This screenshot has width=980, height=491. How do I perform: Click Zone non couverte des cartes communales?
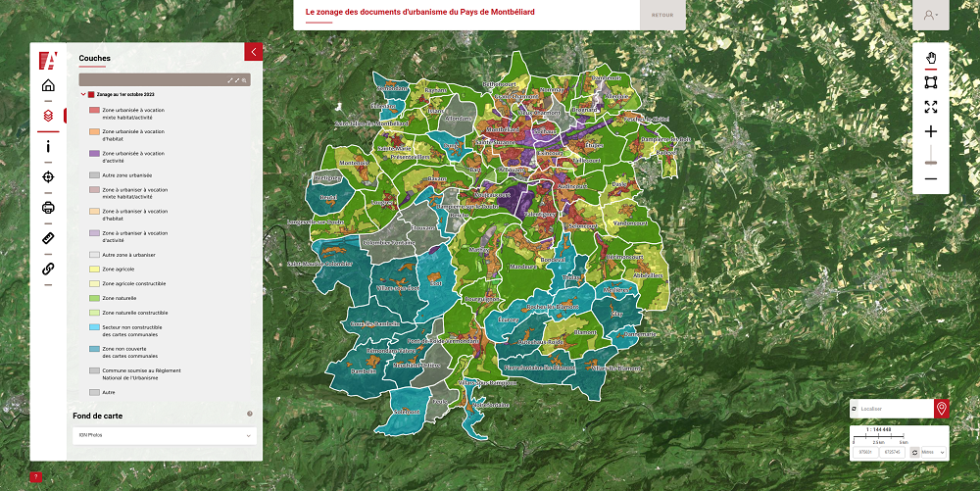tap(130, 352)
